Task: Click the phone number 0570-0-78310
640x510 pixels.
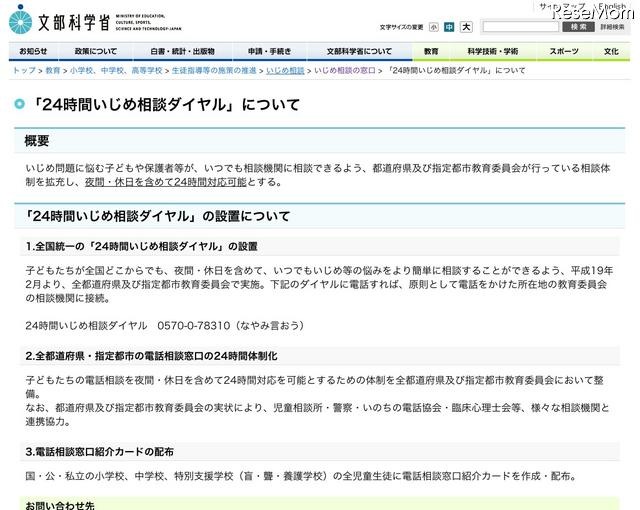Action: click(x=193, y=326)
